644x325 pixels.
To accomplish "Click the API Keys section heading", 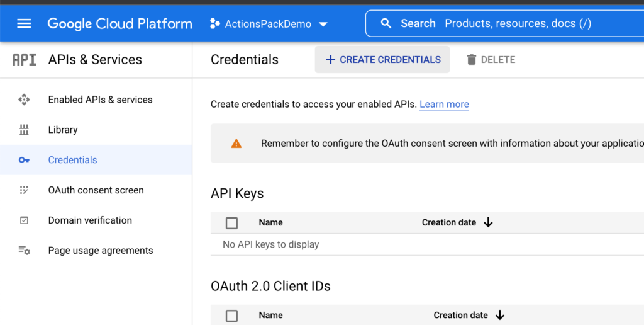I will click(237, 193).
